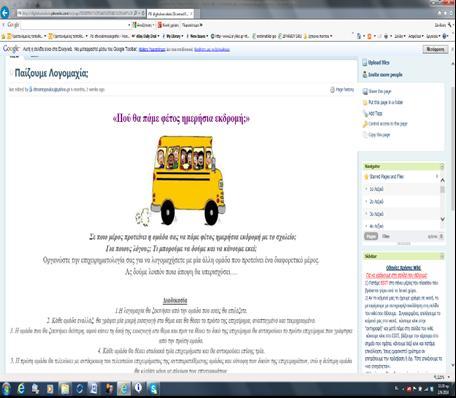This screenshot has height=398, width=456.
Task: Click the Page history clock icon
Action: (332, 89)
